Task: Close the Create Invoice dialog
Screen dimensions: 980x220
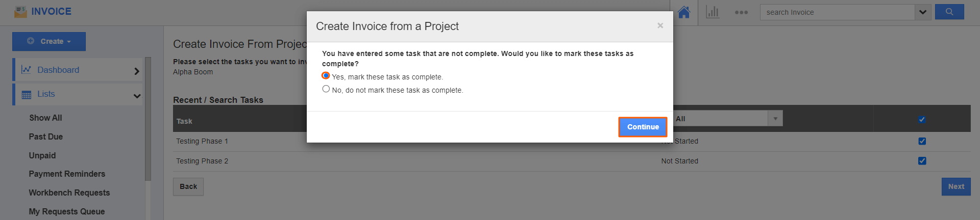Action: tap(660, 25)
